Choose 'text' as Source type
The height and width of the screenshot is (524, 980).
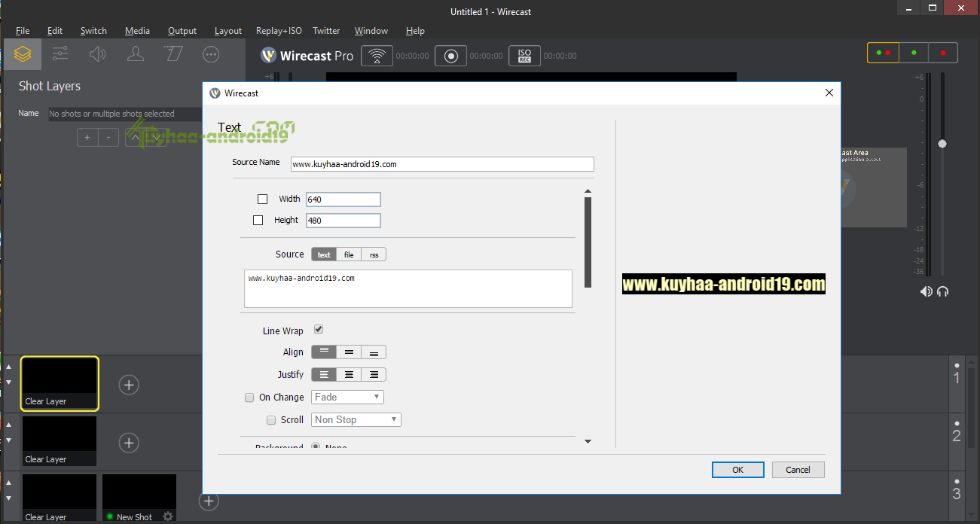tap(324, 254)
